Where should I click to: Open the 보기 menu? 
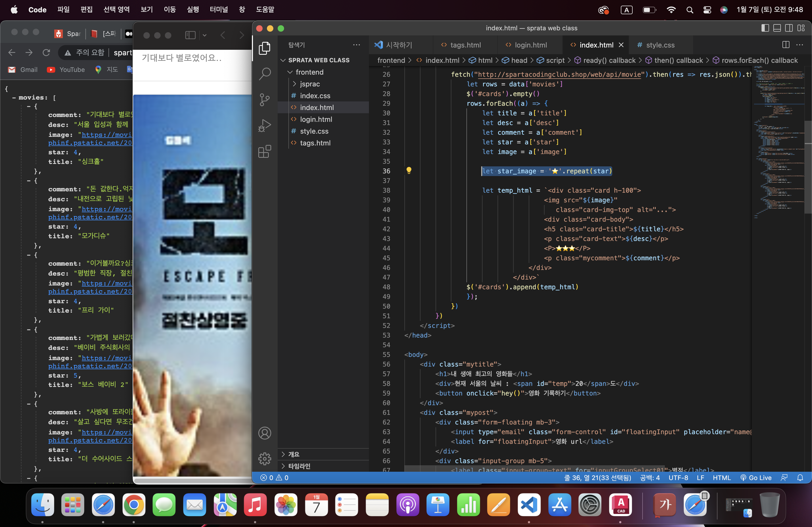(147, 10)
